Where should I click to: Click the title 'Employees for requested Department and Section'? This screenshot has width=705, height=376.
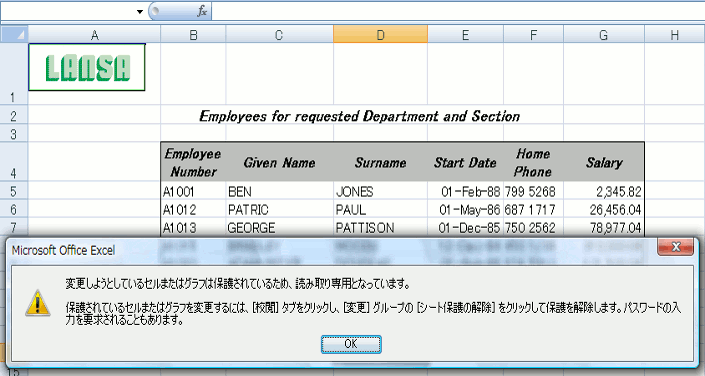pyautogui.click(x=360, y=116)
